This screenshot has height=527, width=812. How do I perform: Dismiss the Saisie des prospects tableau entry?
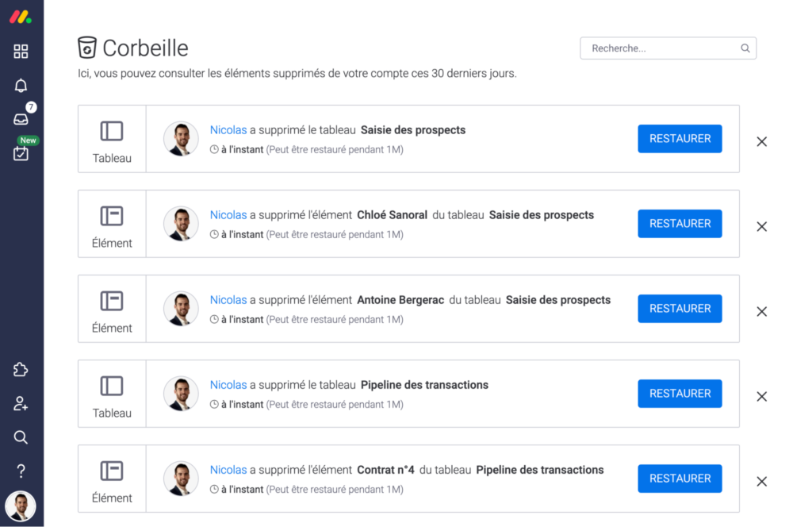tap(762, 141)
